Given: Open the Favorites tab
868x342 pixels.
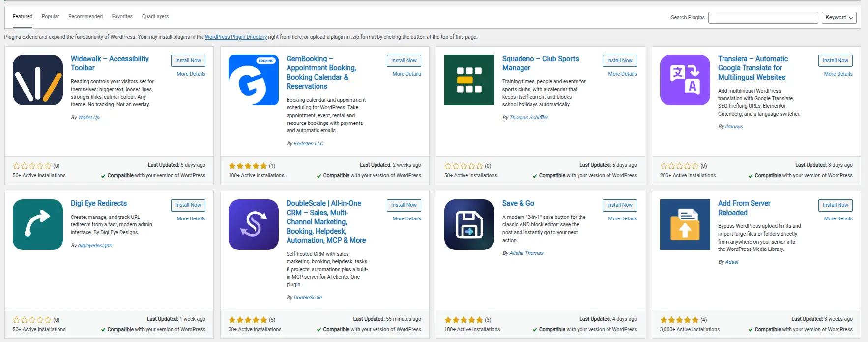Looking at the screenshot, I should [x=122, y=16].
